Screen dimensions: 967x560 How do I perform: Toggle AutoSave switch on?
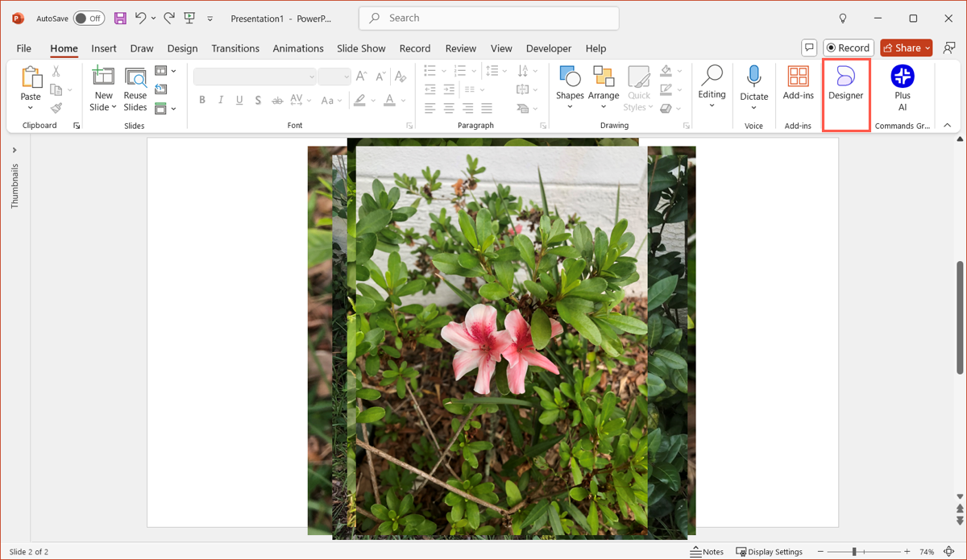point(89,18)
